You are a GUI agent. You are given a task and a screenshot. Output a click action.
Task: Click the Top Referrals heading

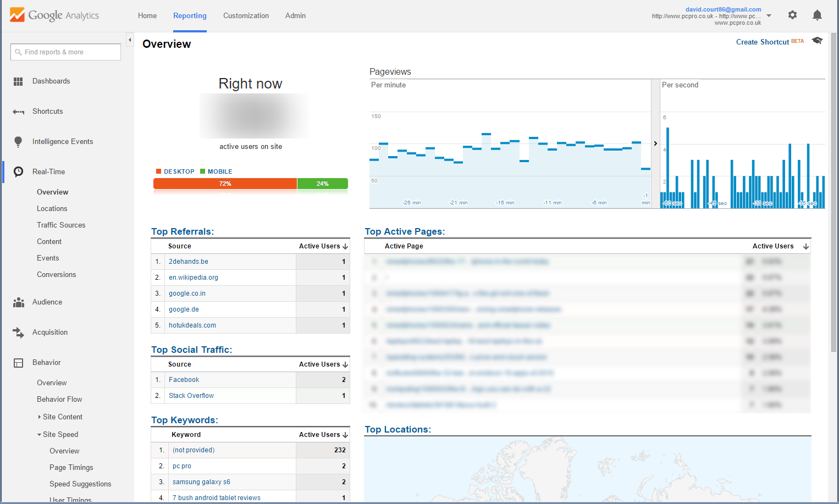tap(183, 232)
